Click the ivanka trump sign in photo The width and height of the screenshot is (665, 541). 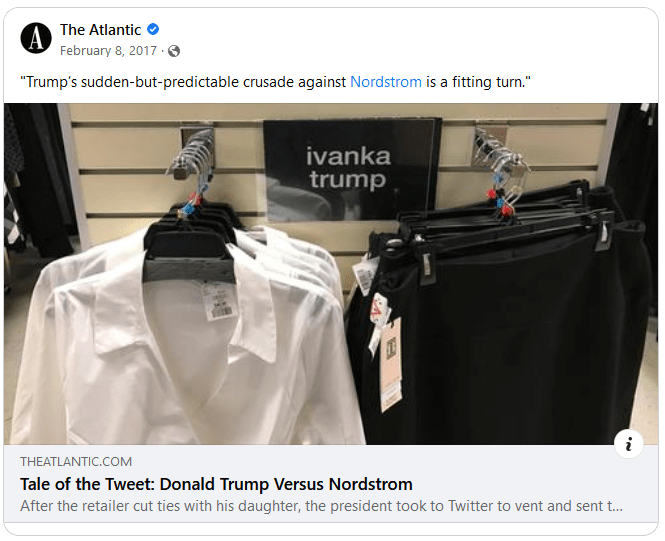[x=347, y=167]
